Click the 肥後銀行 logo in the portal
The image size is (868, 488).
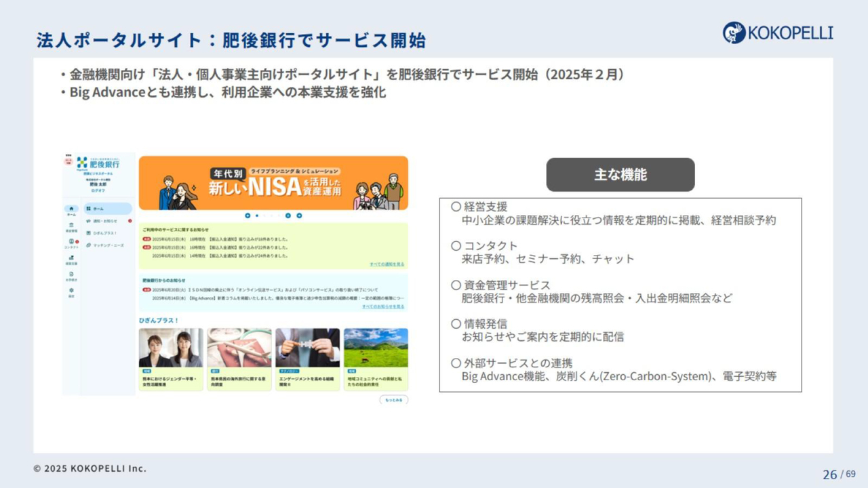pos(98,163)
